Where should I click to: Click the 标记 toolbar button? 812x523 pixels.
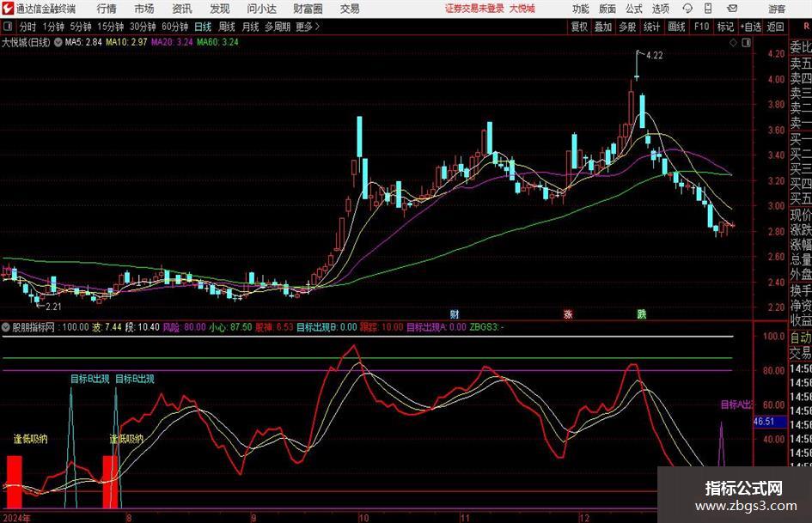point(725,27)
